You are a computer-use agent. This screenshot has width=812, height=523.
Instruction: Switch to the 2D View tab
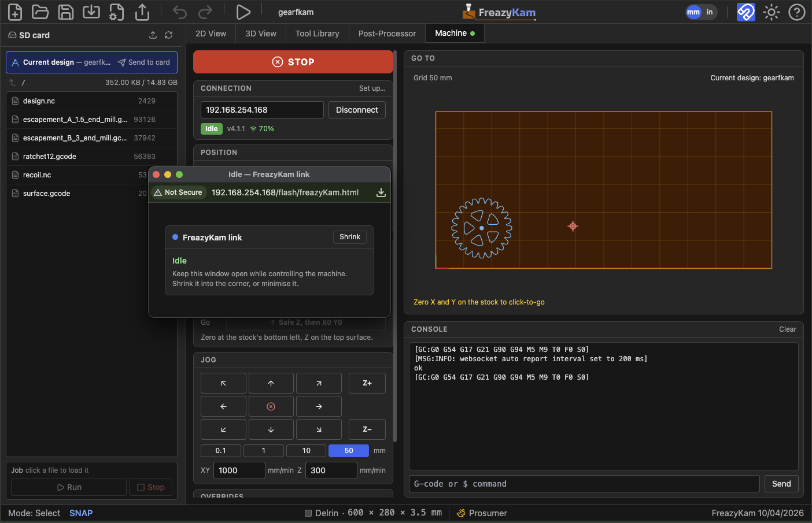[x=211, y=34]
